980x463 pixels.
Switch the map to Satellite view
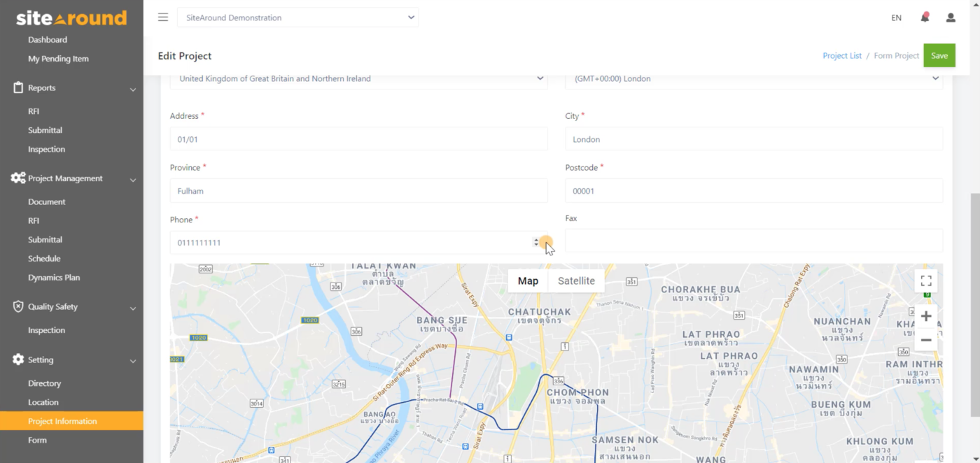tap(576, 280)
